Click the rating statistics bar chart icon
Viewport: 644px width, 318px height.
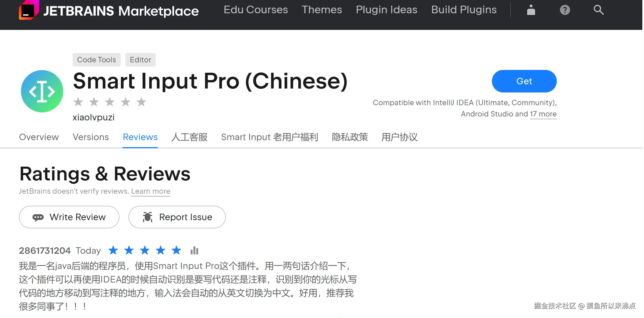(194, 250)
